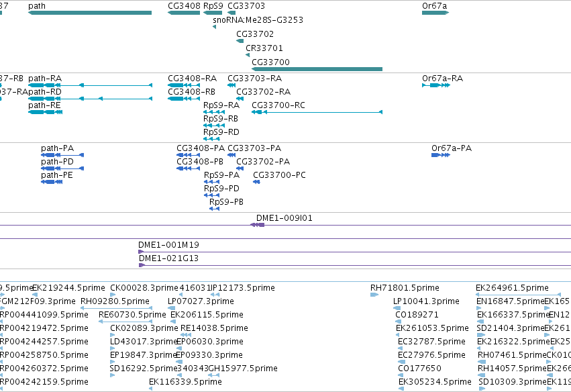Select EST RE60730.5prime
The height and width of the screenshot is (392, 571).
click(x=133, y=315)
